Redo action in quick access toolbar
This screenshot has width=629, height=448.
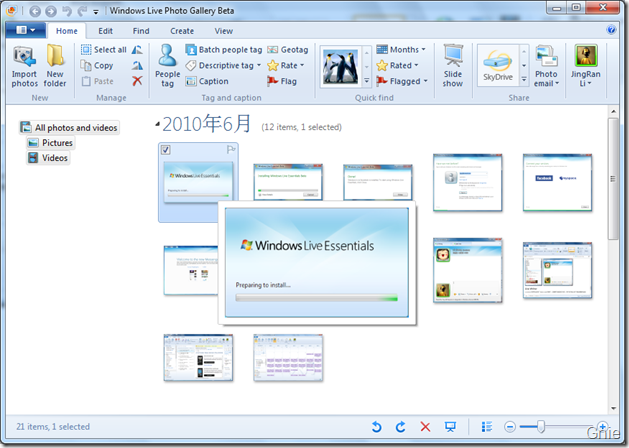click(82, 11)
